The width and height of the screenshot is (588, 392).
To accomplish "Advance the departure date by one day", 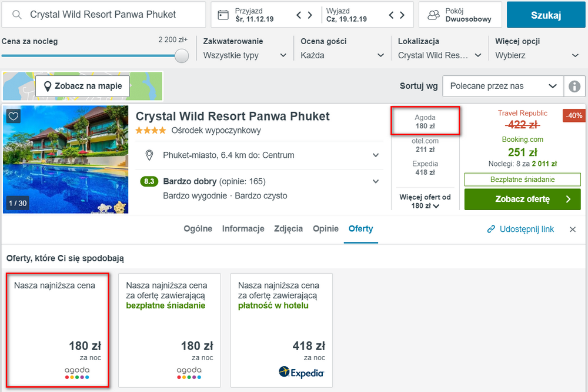I will 402,15.
